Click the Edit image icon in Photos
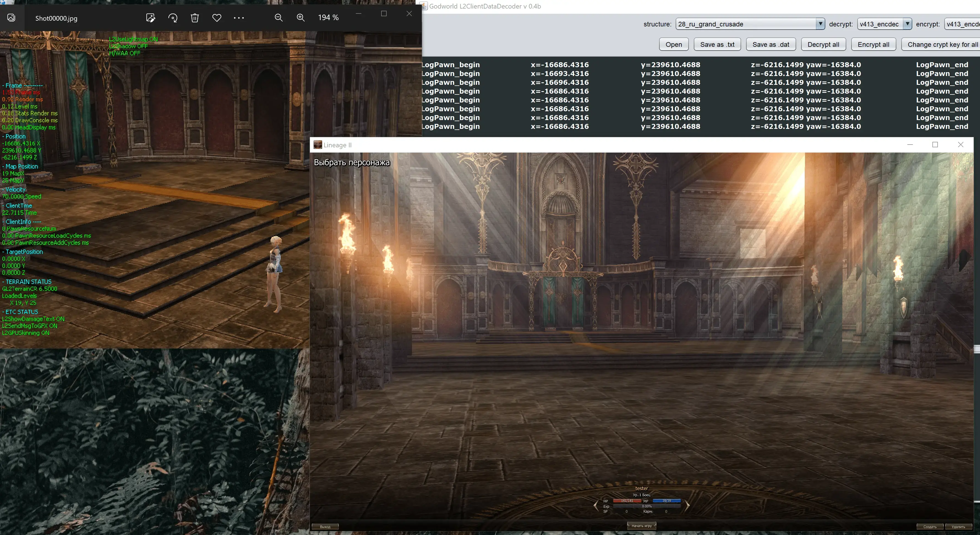 [151, 18]
